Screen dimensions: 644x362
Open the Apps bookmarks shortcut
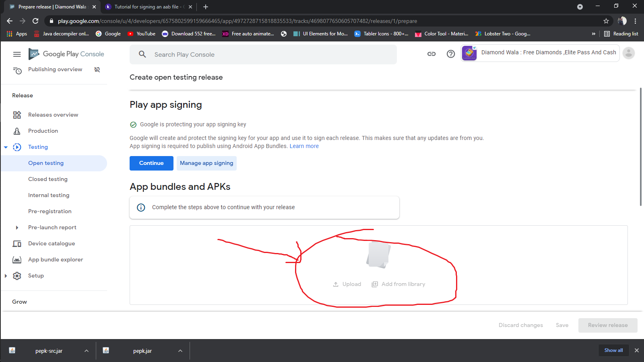pos(17,34)
